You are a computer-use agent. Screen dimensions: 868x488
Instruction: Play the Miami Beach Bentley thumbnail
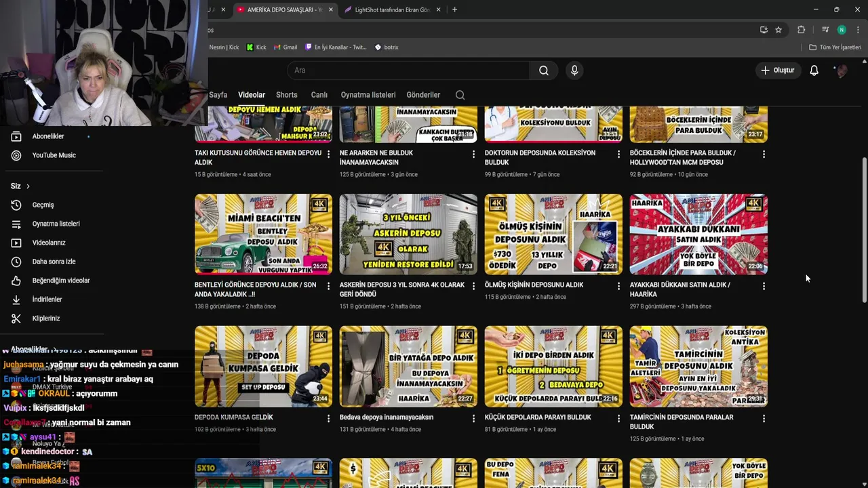263,234
